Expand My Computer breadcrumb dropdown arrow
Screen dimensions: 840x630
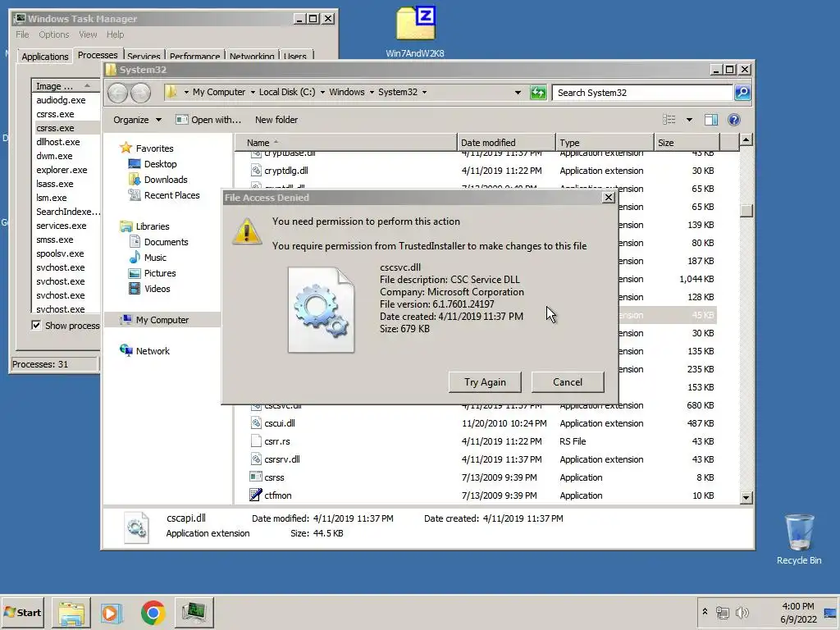point(253,92)
